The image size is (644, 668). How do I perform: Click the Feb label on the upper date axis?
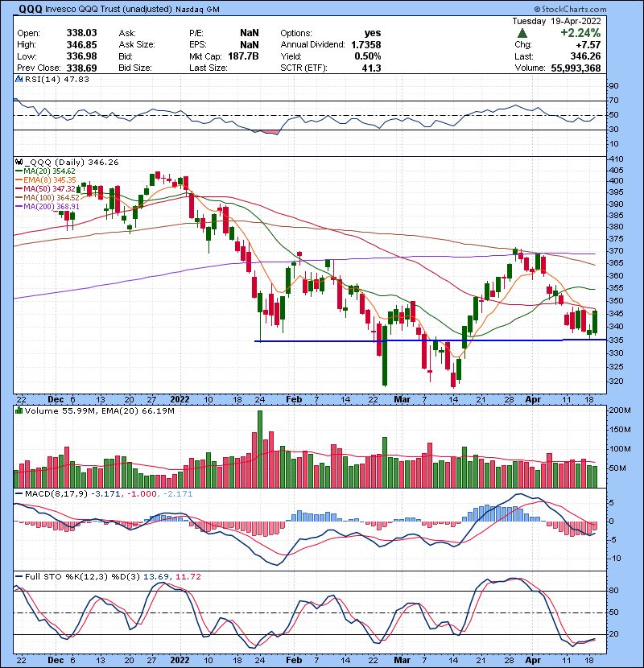tap(294, 400)
